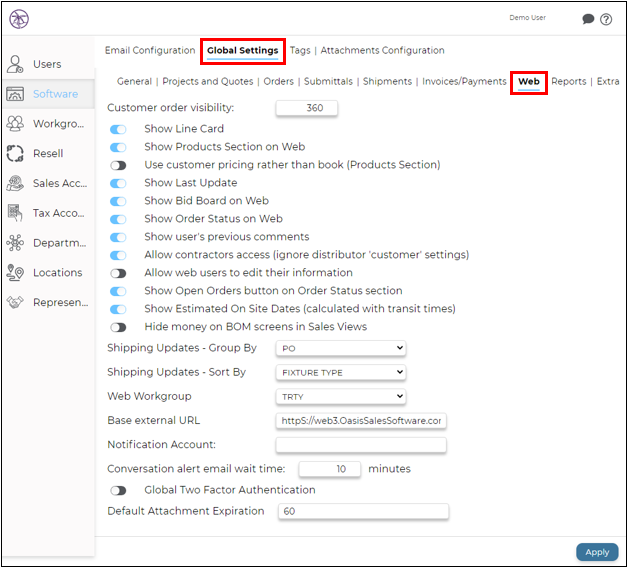
Task: Click the Oasis palm tree logo
Action: [x=19, y=19]
